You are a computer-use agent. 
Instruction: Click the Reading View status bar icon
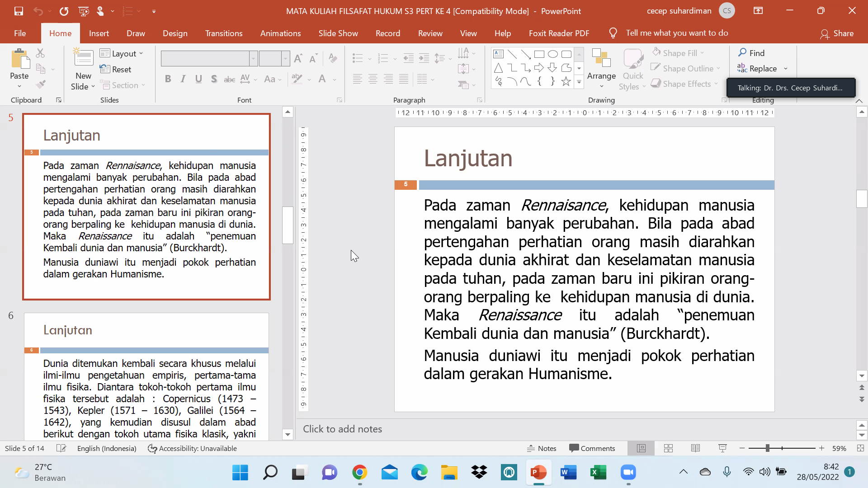[695, 448]
